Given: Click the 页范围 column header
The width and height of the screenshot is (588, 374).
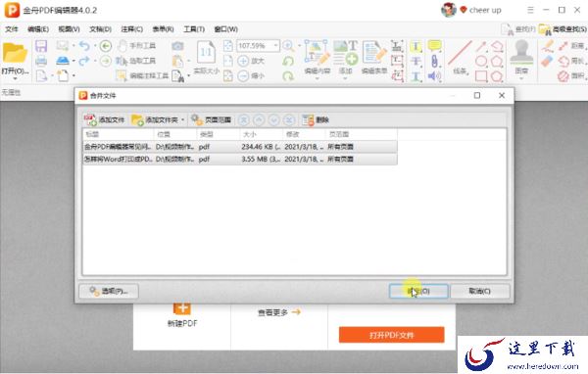Looking at the screenshot, I should [x=362, y=134].
